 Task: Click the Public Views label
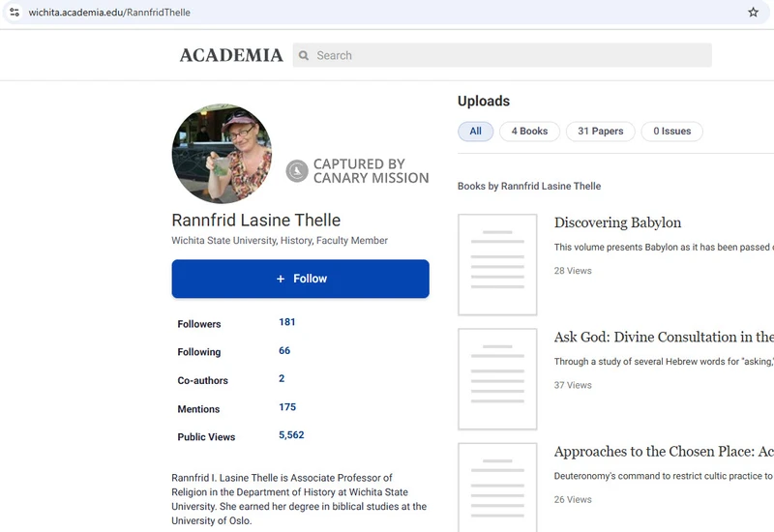tap(206, 437)
